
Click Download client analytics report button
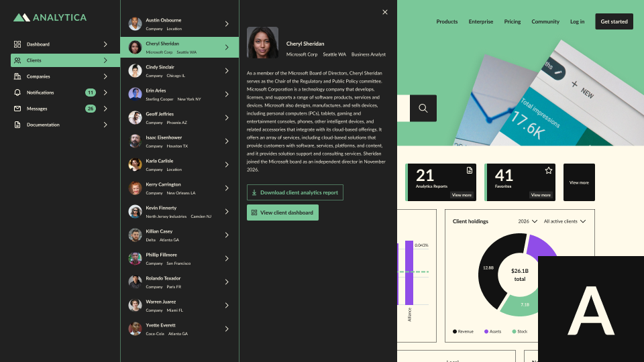coord(295,192)
